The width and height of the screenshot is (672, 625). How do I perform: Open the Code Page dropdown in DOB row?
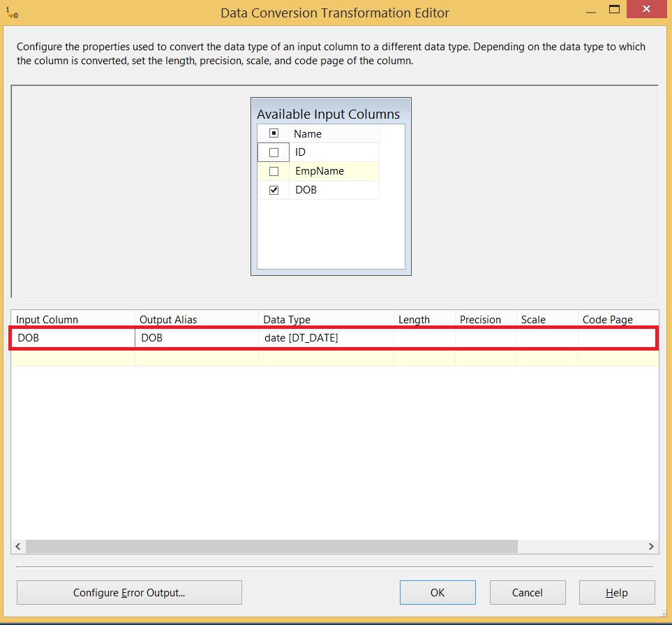tap(617, 337)
